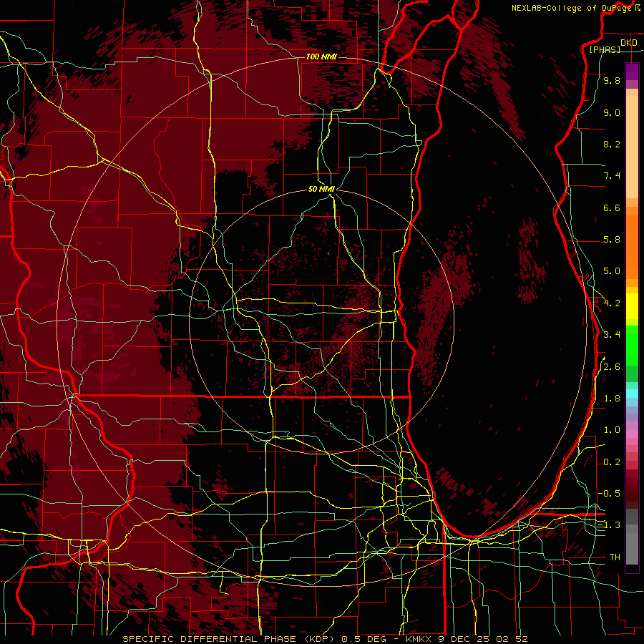Click the [PHAS] legend label

[605, 49]
